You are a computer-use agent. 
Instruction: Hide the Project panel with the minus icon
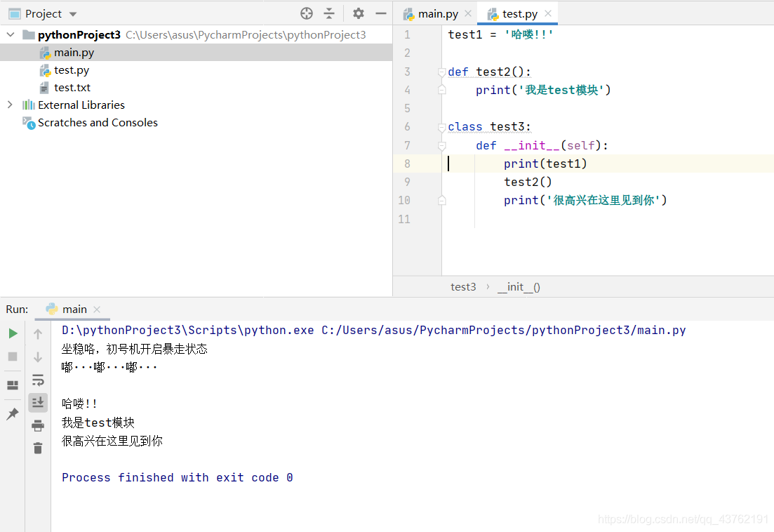380,13
